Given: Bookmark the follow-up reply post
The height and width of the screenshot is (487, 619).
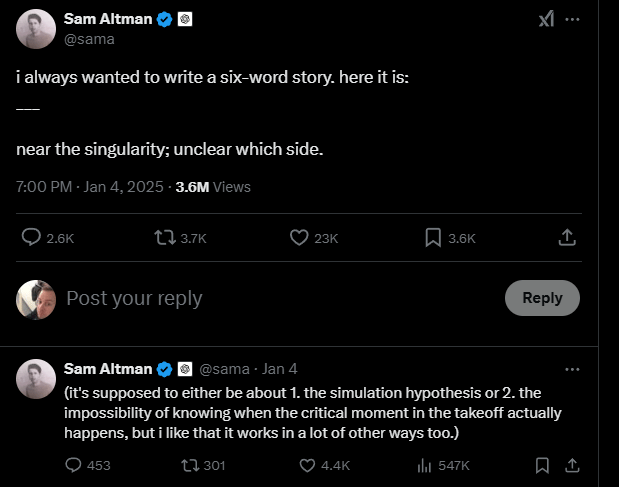Looking at the screenshot, I should pyautogui.click(x=542, y=465).
